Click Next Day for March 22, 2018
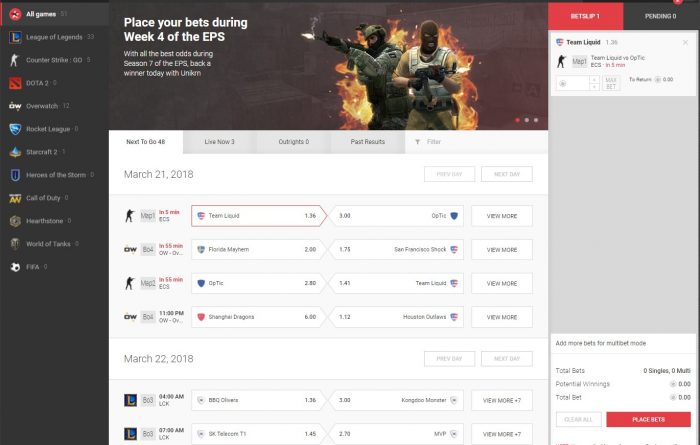This screenshot has height=445, width=700. [507, 358]
